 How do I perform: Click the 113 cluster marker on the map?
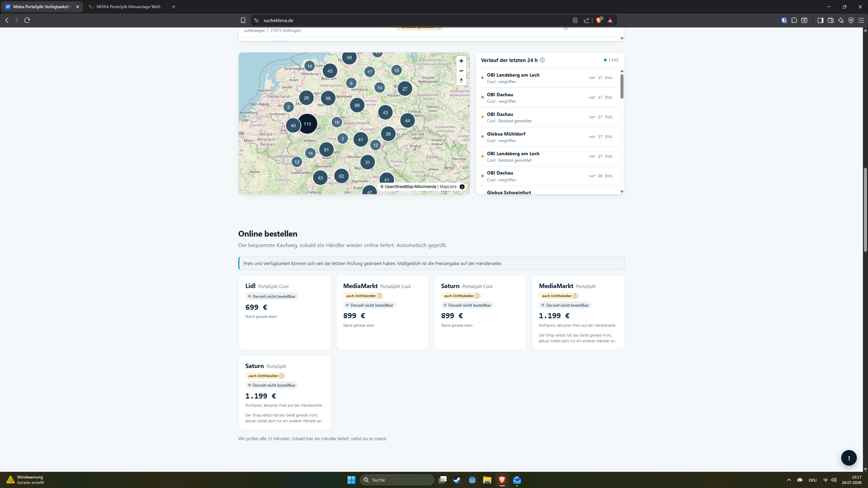[307, 124]
